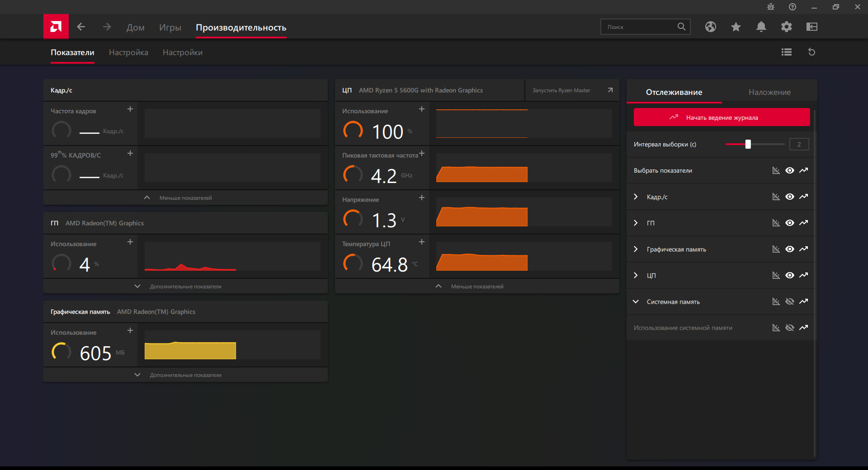This screenshot has width=868, height=470.
Task: Add Напряжение metric with plus
Action: pyautogui.click(x=422, y=198)
